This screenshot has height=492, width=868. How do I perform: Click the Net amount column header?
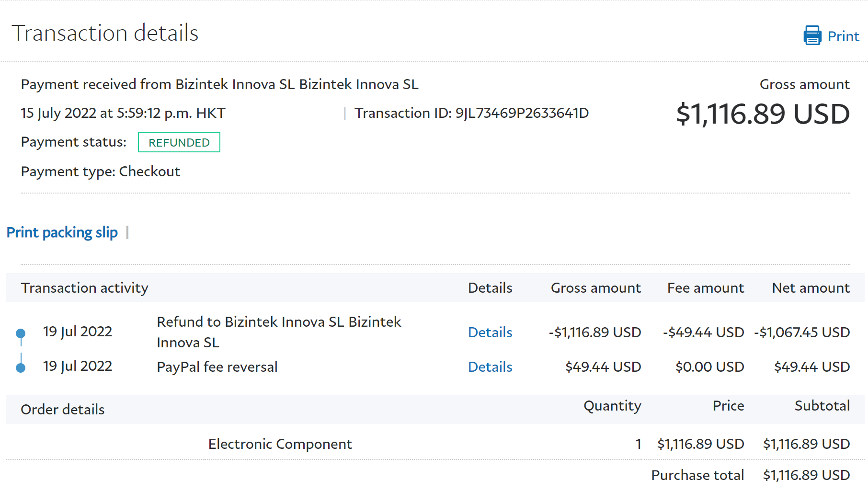coord(811,288)
